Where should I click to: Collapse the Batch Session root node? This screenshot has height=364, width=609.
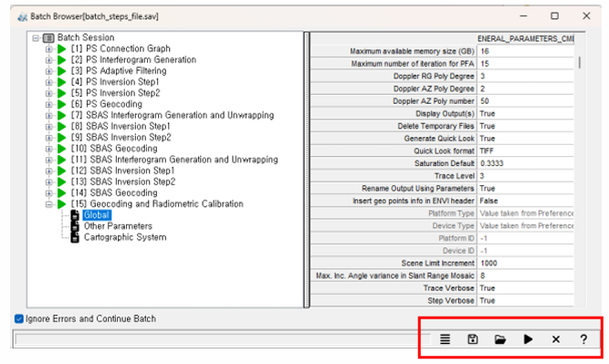(x=37, y=38)
